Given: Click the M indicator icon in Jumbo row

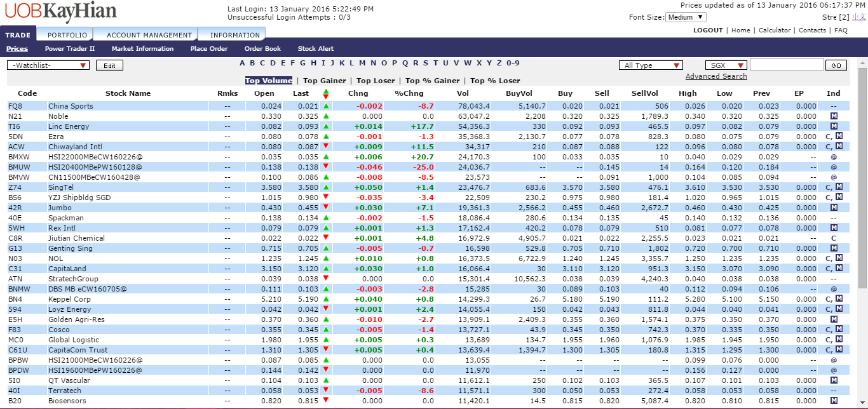Looking at the screenshot, I should point(834,208).
